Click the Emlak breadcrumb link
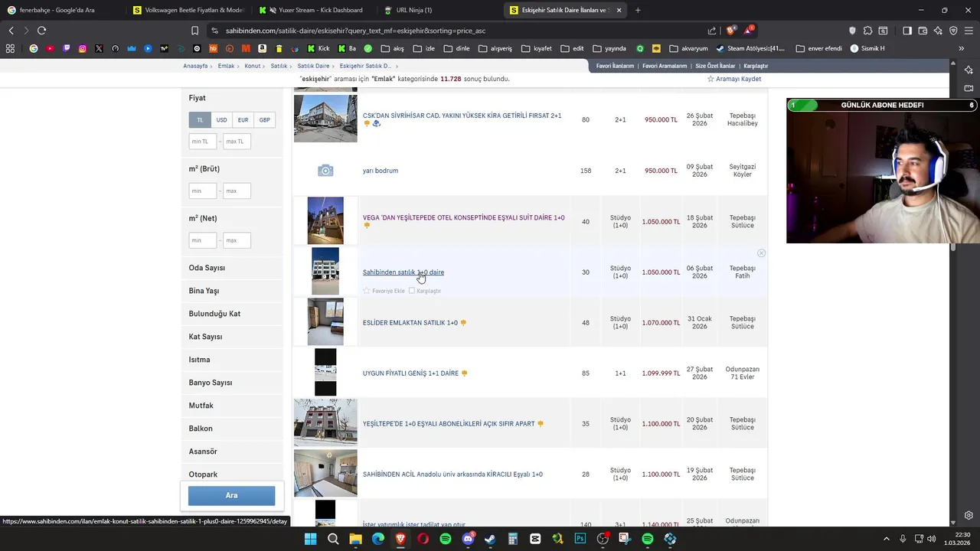Viewport: 980px width, 551px height. [x=226, y=66]
